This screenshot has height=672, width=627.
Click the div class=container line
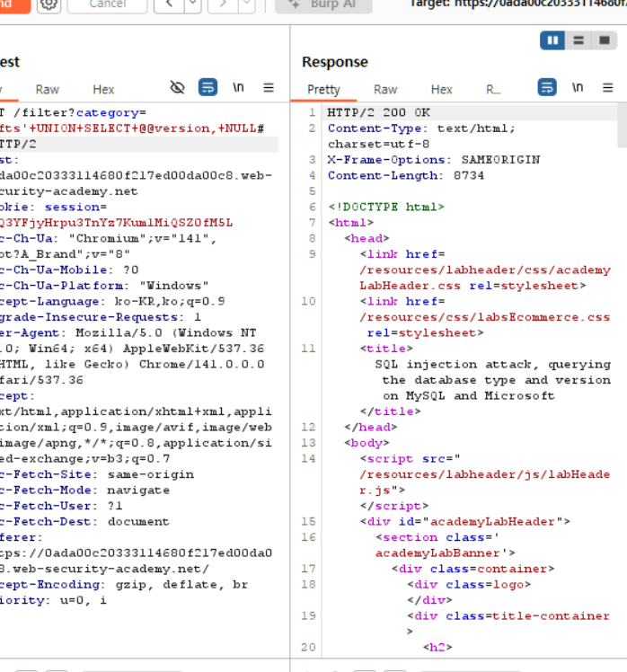tap(472, 569)
